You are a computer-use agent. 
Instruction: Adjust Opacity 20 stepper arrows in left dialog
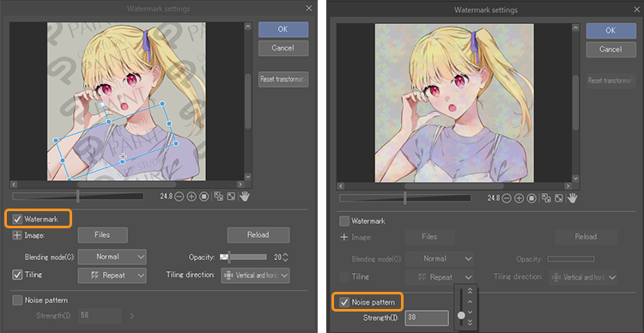click(x=285, y=257)
